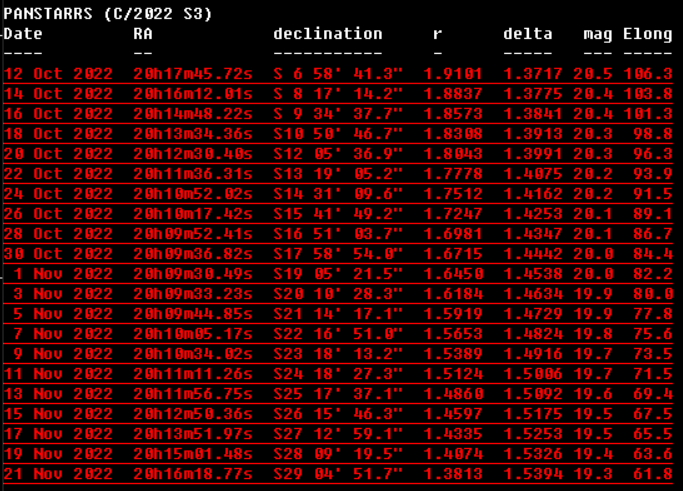Click the delta column header
Viewport: 683px width, 491px height.
pyautogui.click(x=527, y=34)
